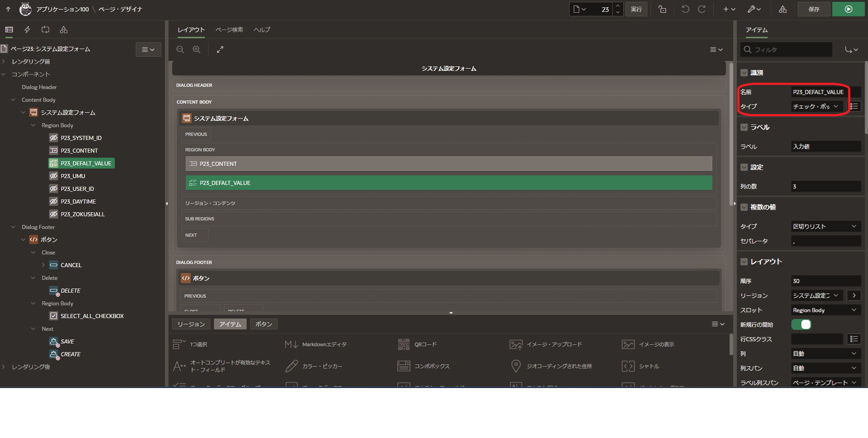868x438 pixels.
Task: Click P23_DEFALT_VALUE item in layout
Action: pyautogui.click(x=449, y=183)
